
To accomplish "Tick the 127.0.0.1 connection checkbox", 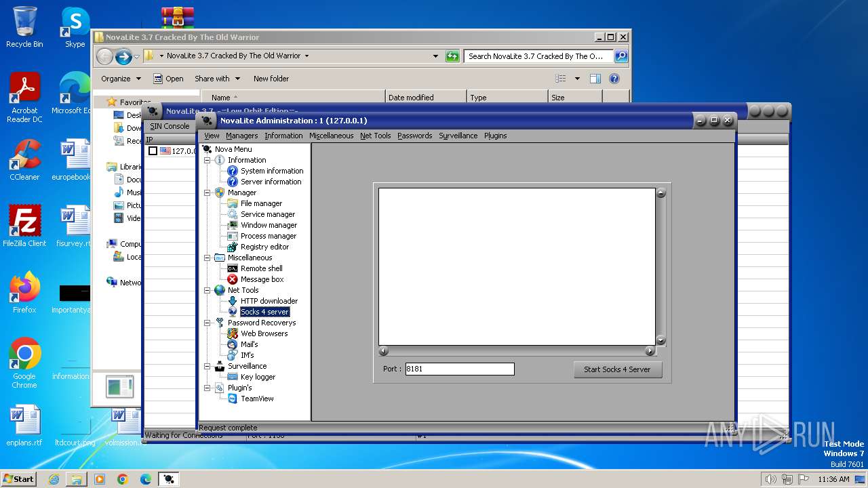I will coord(153,151).
